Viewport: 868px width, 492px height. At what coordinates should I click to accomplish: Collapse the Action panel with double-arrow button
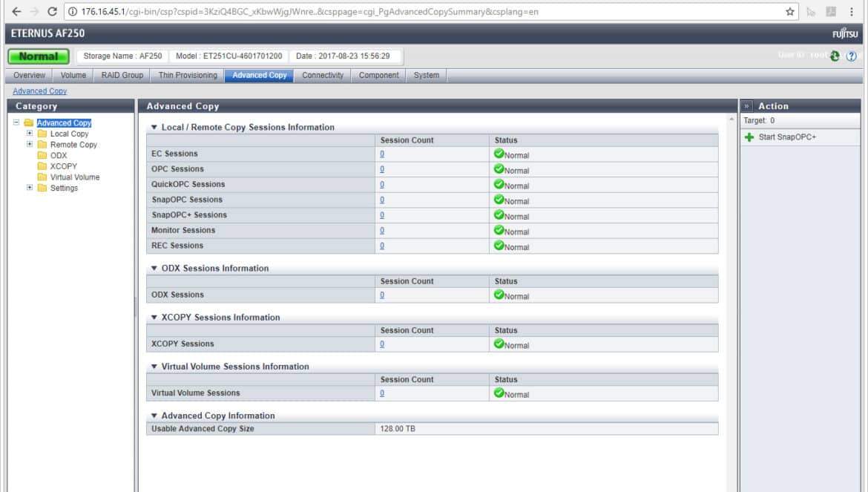[747, 105]
